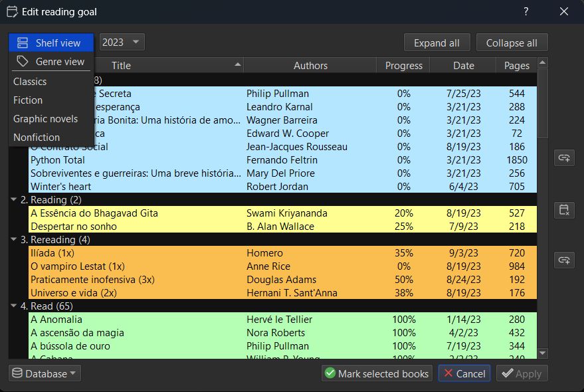The width and height of the screenshot is (584, 392).
Task: Click the link-add icon beside the Python Total row
Action: coord(564,158)
